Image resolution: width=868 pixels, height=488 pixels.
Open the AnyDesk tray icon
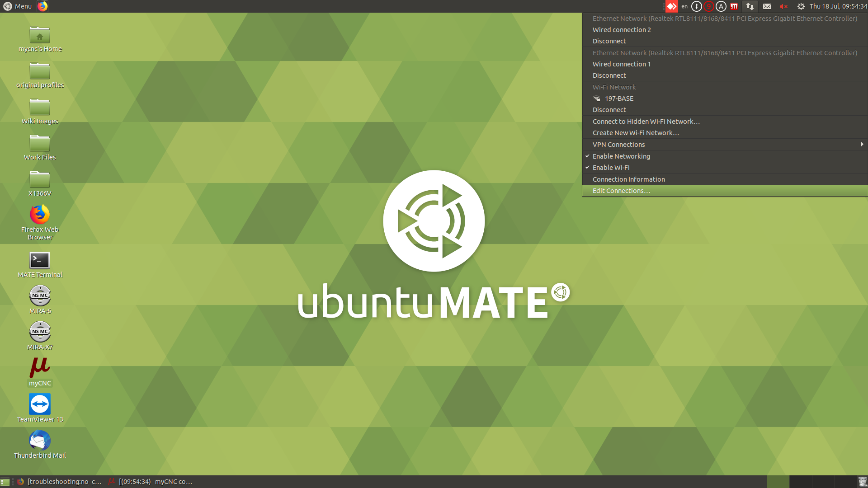(672, 6)
